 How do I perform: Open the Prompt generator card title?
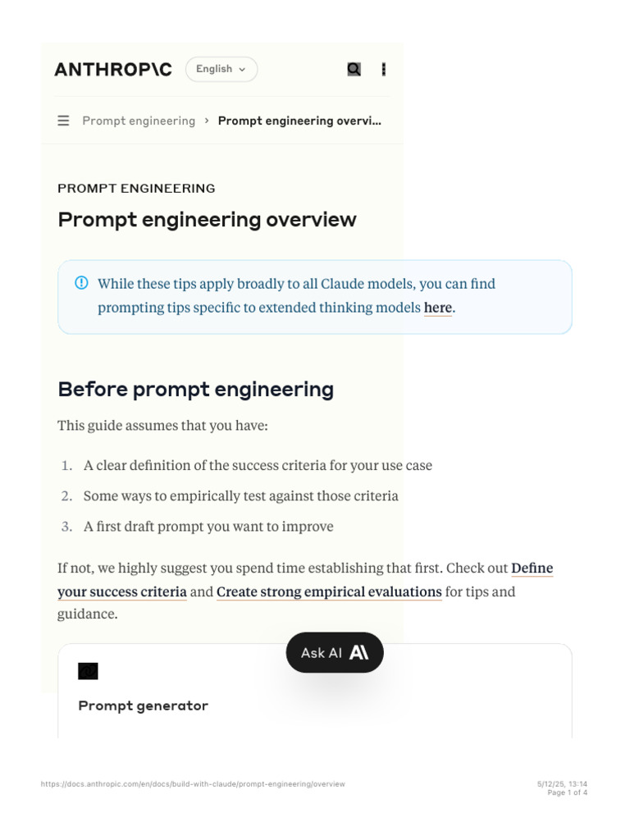click(143, 705)
